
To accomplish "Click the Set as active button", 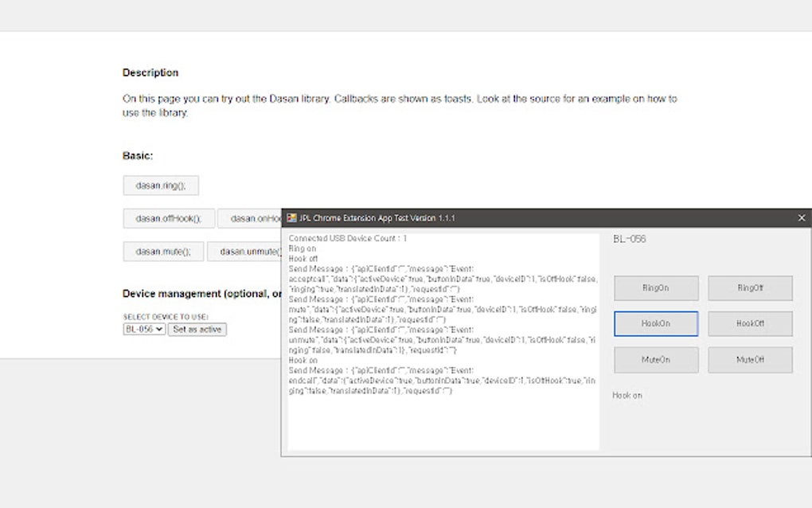I will click(x=197, y=329).
